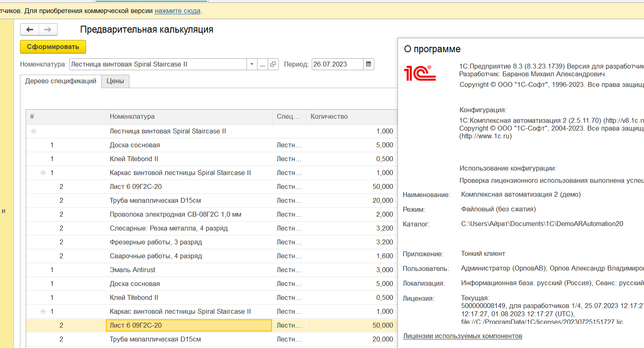
Task: Click the highlighted Лист 6 09Г2С-20 cell
Action: (x=189, y=325)
